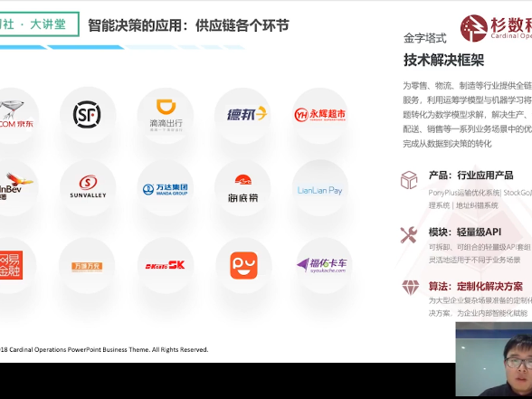Select the 福佑卡车 logo
This screenshot has height=399, width=532.
[322, 266]
